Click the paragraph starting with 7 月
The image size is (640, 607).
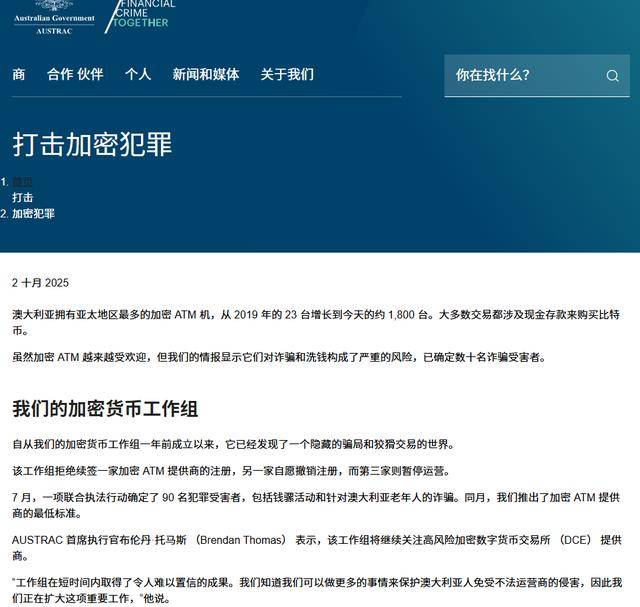315,503
